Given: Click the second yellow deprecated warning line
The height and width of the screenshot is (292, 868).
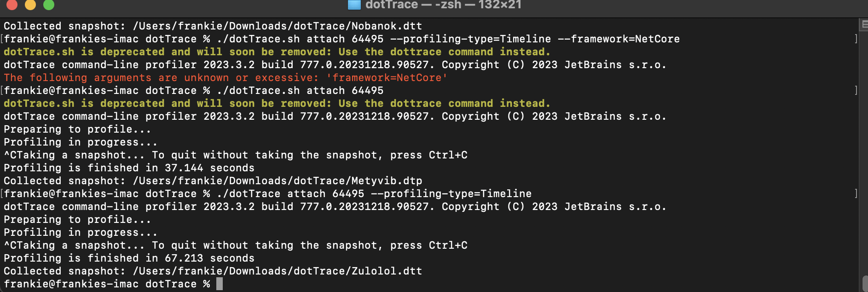Looking at the screenshot, I should point(277,103).
